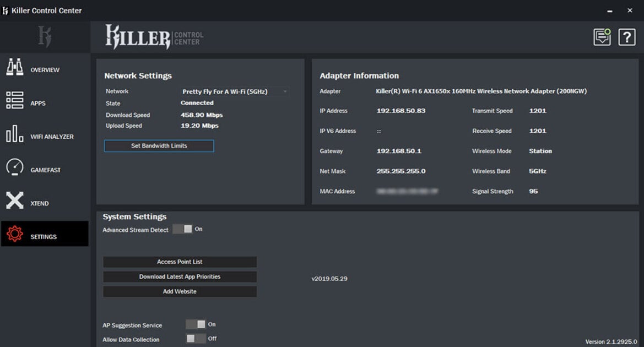The height and width of the screenshot is (347, 644).
Task: Click the help question mark icon
Action: 627,37
